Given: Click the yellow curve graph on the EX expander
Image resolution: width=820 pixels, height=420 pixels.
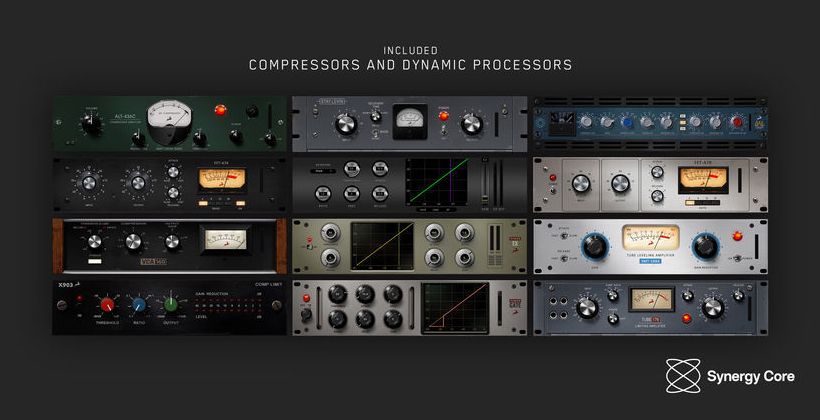Looking at the screenshot, I should (383, 246).
